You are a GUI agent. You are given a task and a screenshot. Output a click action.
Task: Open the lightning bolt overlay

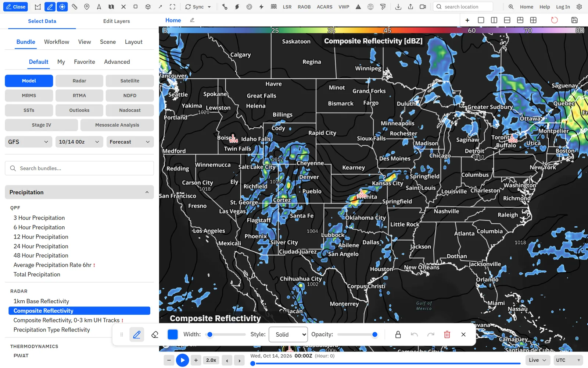tap(261, 7)
